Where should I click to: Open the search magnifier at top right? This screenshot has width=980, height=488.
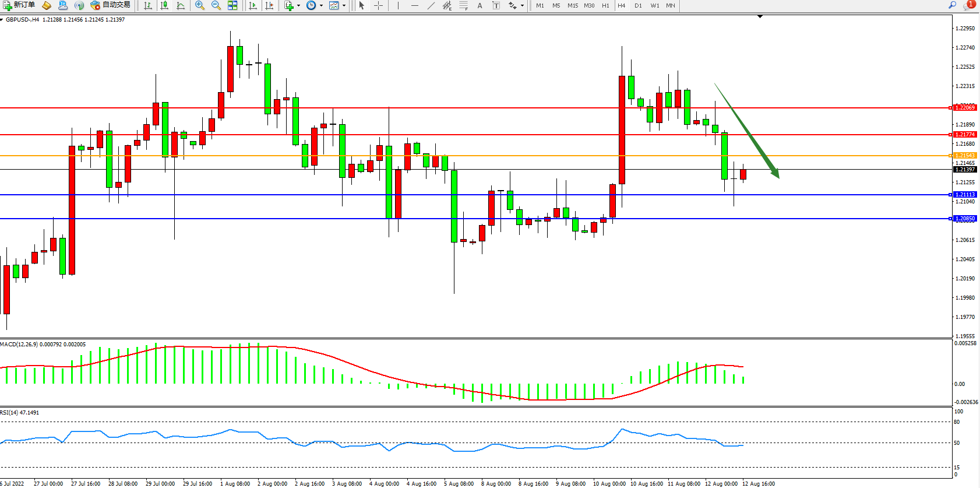pyautogui.click(x=953, y=5)
